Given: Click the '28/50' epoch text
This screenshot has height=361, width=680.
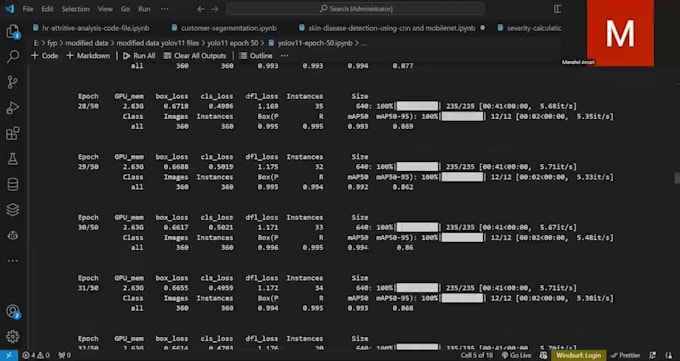Looking at the screenshot, I should [88, 106].
